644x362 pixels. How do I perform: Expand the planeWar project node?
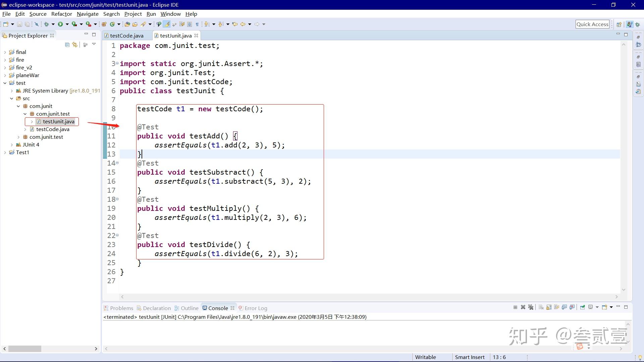point(5,75)
